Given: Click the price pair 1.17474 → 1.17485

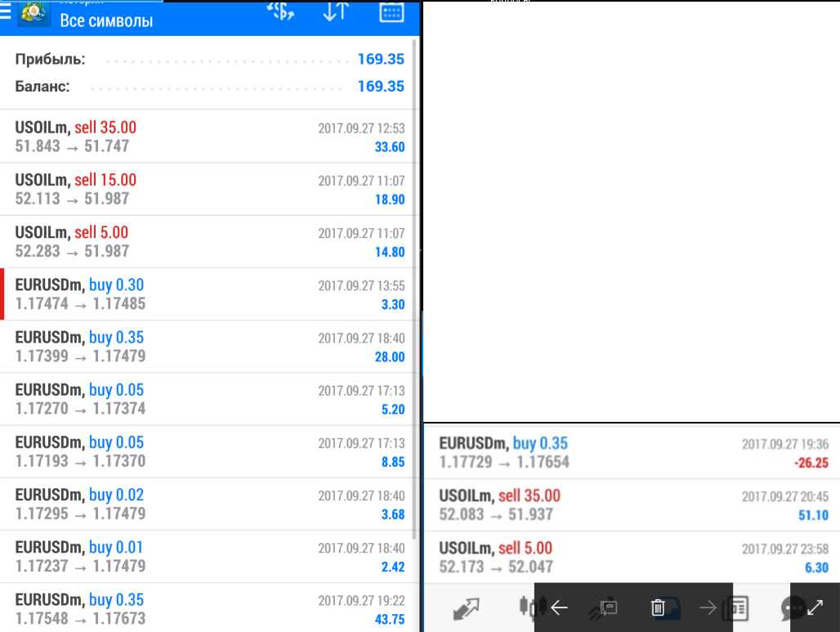Looking at the screenshot, I should tap(80, 304).
